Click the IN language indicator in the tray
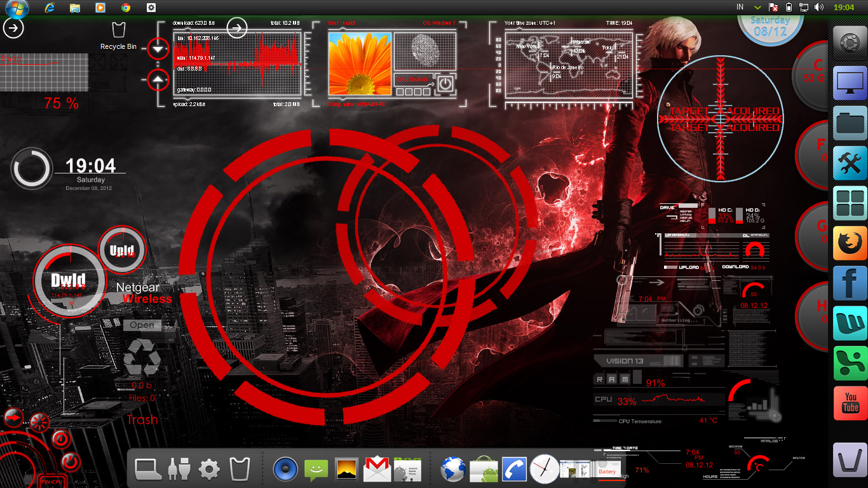868x488 pixels. tap(740, 7)
